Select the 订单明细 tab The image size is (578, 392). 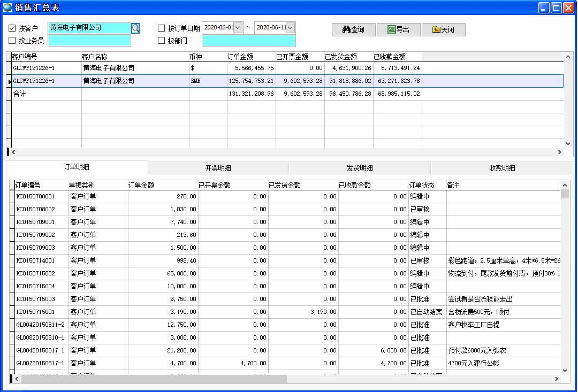[77, 167]
